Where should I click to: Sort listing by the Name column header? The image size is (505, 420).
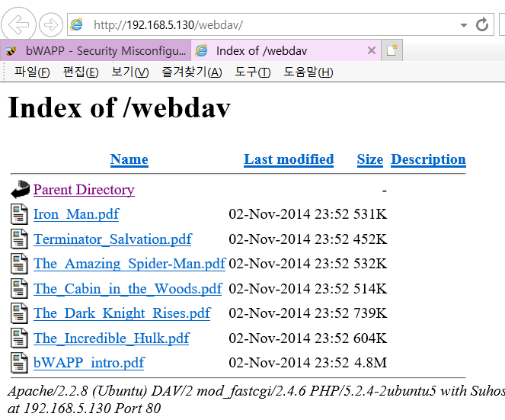pos(129,159)
